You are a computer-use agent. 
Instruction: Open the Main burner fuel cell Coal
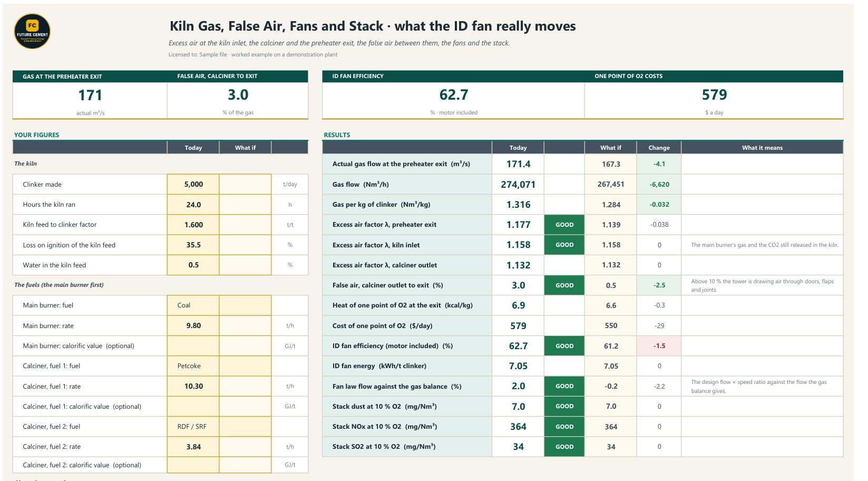[193, 305]
